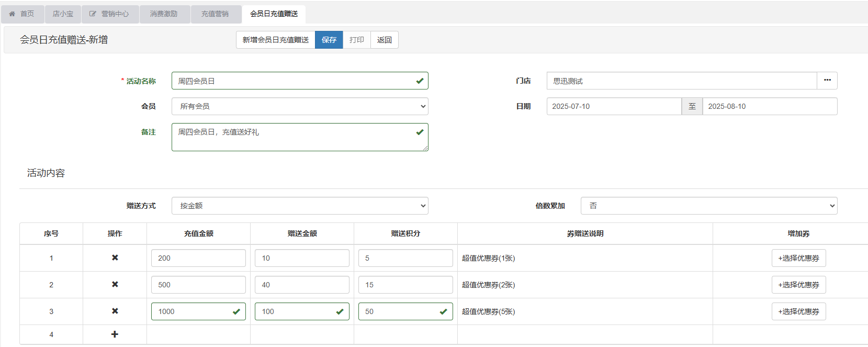Click the start date field 2025-07-10

[x=613, y=106]
